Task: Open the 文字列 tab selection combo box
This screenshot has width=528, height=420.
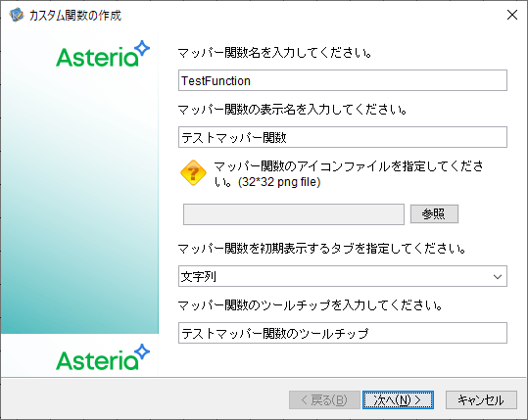Action: pos(343,276)
